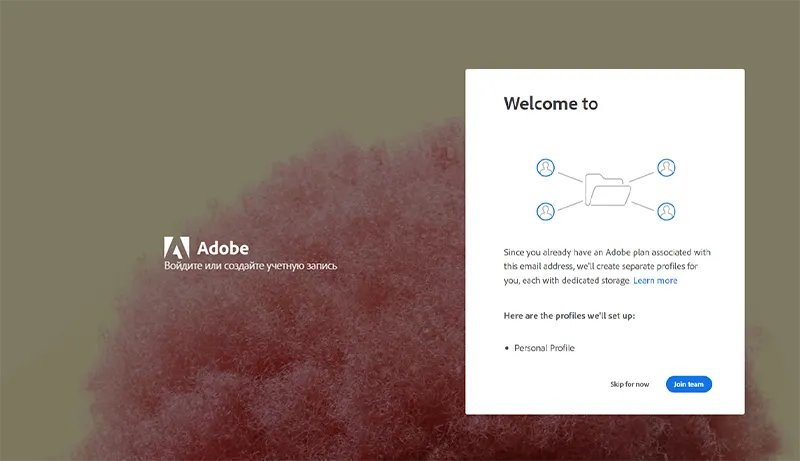This screenshot has width=800, height=461.
Task: Click the paragraph about separate Adobe profiles
Action: 606,266
